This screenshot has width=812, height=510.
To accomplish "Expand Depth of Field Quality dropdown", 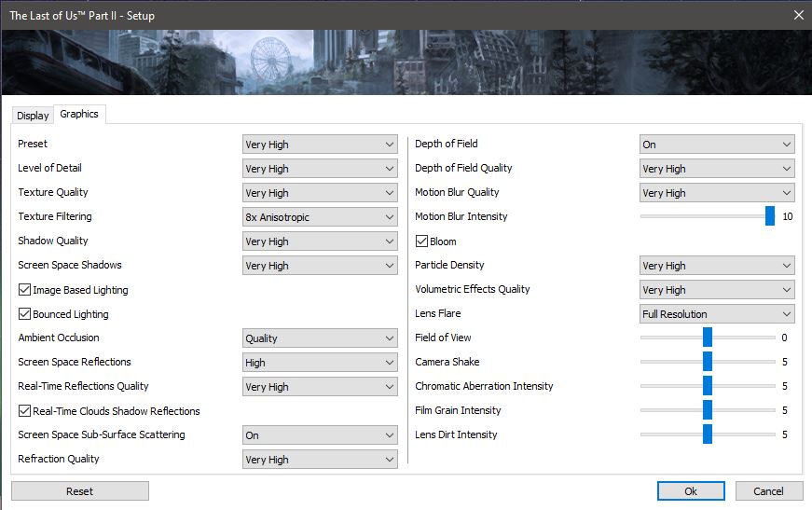I will [x=717, y=169].
